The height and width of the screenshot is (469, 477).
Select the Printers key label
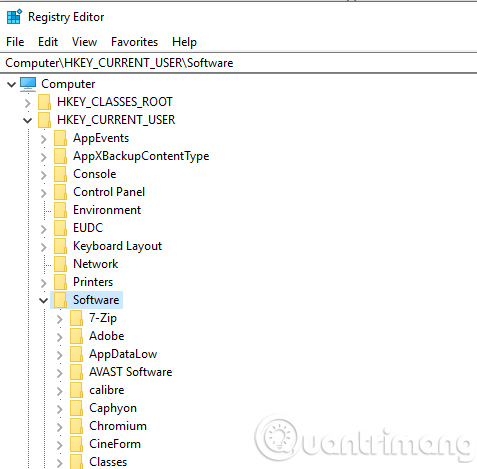coord(93,282)
